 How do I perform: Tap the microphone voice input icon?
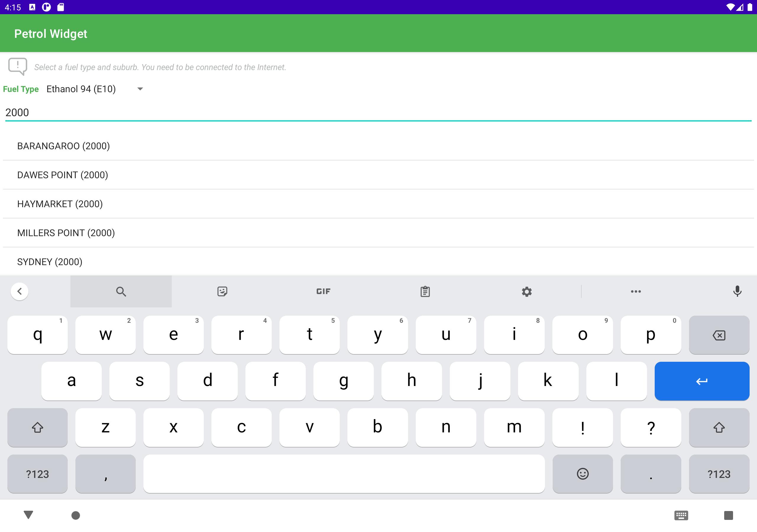737,291
